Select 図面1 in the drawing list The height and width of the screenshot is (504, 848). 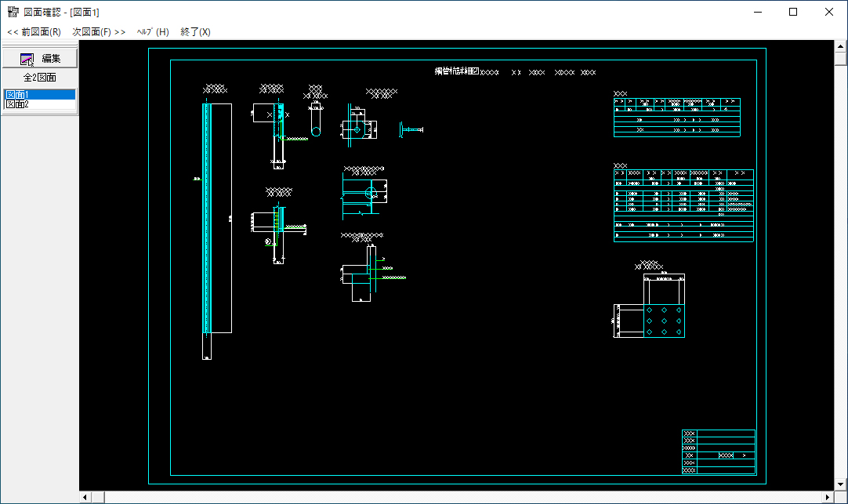click(39, 94)
